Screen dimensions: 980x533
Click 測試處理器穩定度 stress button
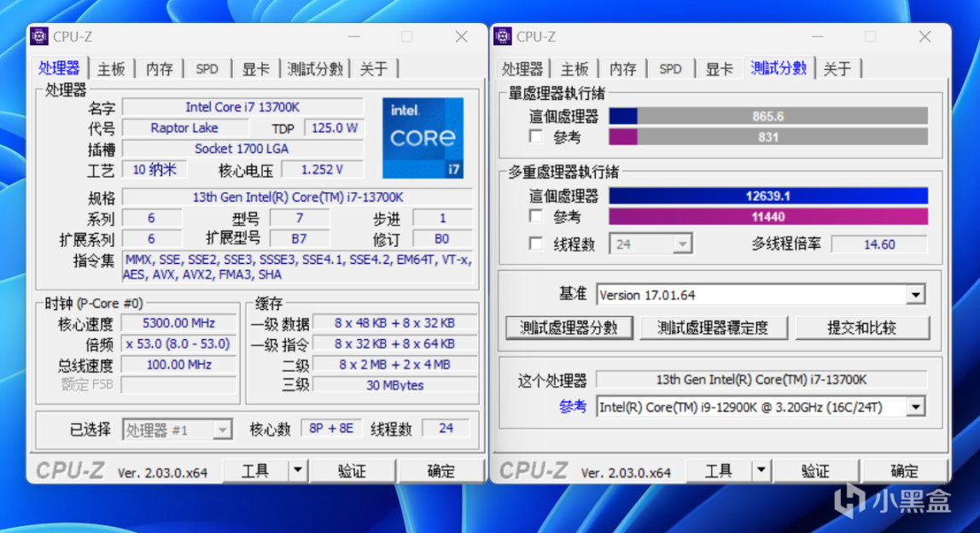tap(713, 328)
